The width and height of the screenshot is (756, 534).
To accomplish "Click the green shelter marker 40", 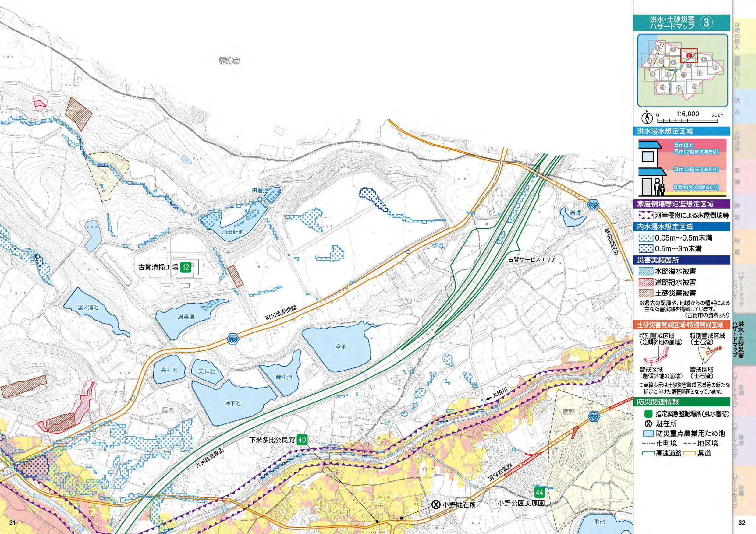I will (302, 440).
